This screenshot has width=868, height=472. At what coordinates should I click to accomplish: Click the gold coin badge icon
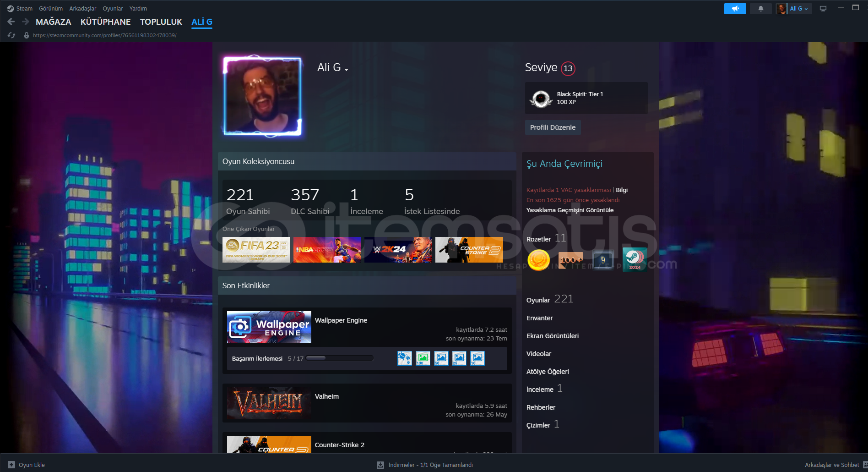tap(539, 260)
